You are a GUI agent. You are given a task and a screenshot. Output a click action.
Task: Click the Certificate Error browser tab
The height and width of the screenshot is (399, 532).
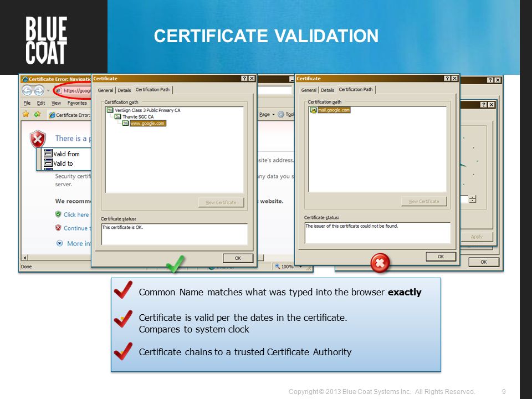pyautogui.click(x=70, y=115)
